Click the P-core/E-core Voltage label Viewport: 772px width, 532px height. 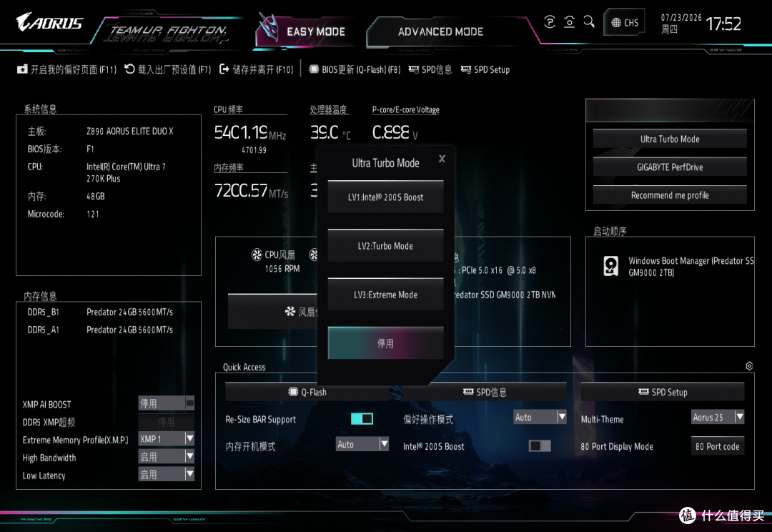click(x=406, y=109)
